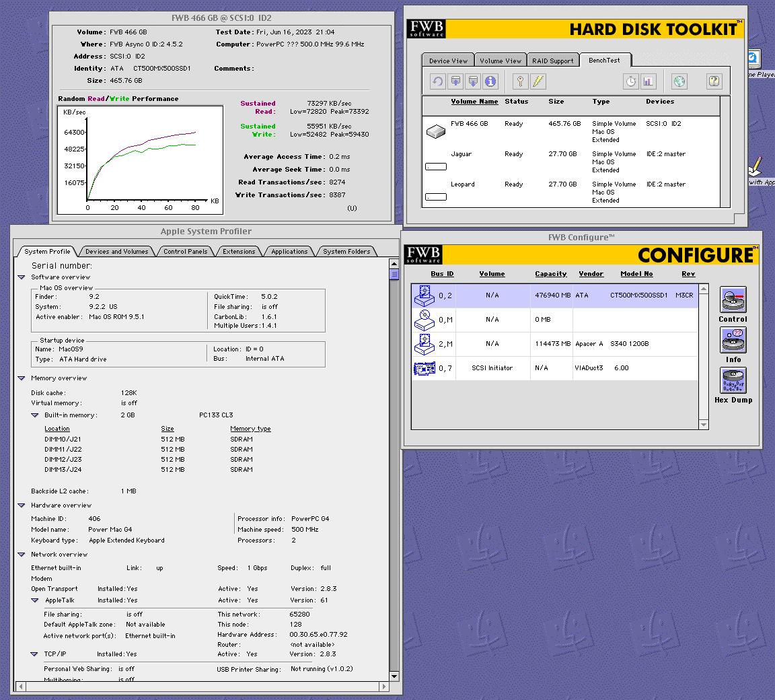Click the unmount volume down-arrow icon
The width and height of the screenshot is (775, 700).
coord(473,81)
